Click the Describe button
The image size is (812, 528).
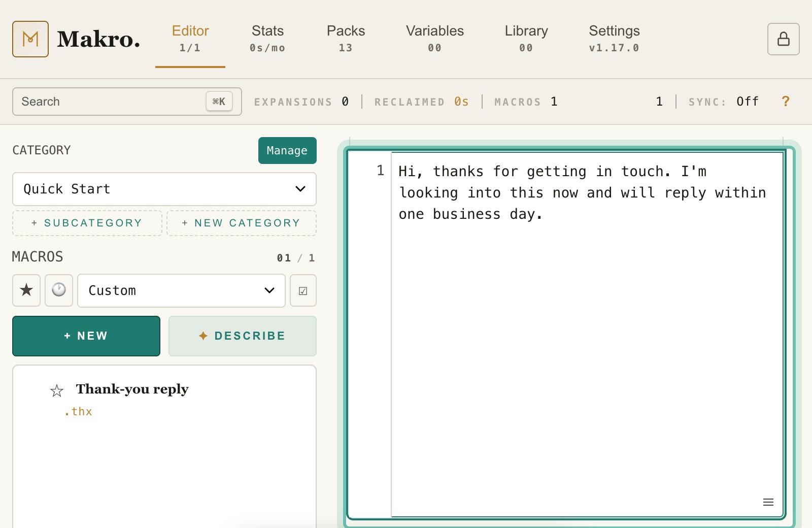[x=243, y=336]
